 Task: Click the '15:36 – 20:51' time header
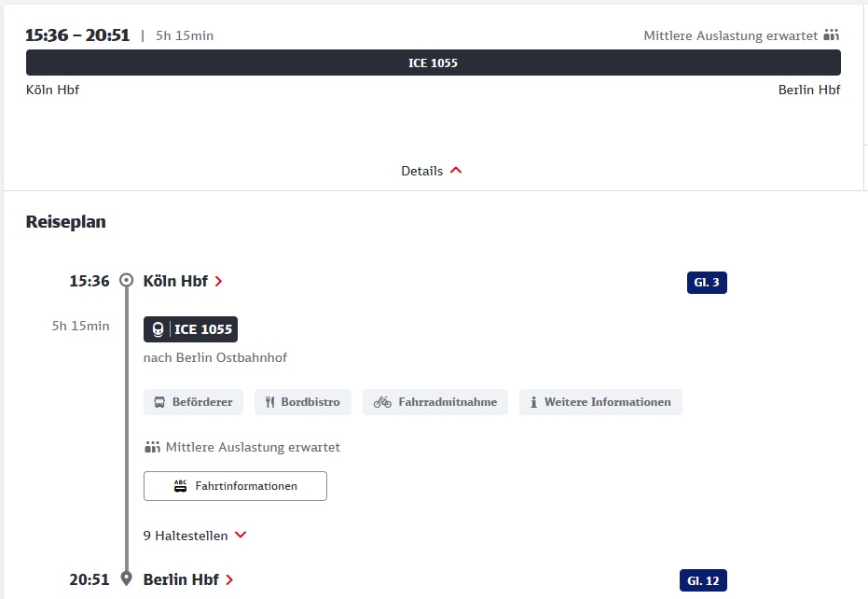[77, 35]
